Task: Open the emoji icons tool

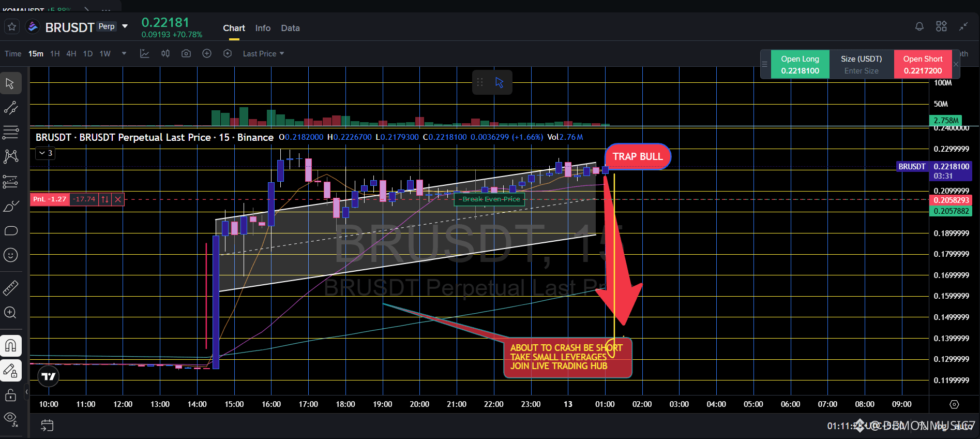Action: (10, 255)
